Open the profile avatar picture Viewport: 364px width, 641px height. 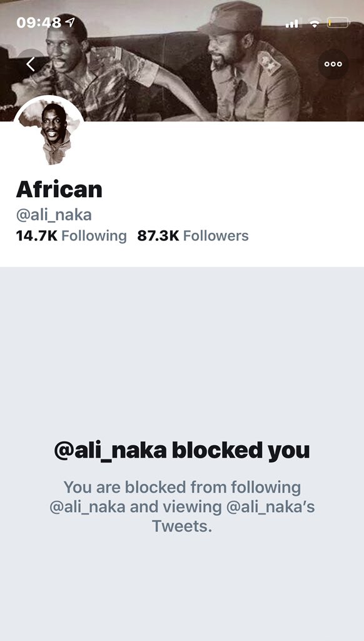[x=49, y=131]
